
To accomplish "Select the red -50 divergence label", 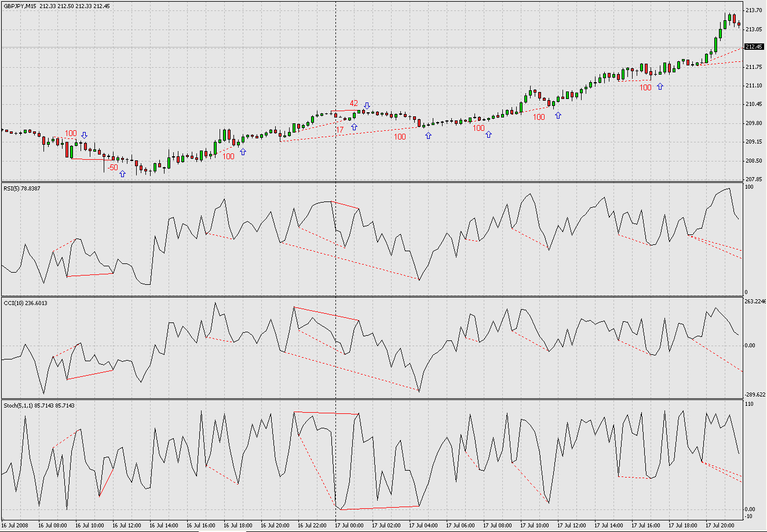I will click(x=112, y=167).
